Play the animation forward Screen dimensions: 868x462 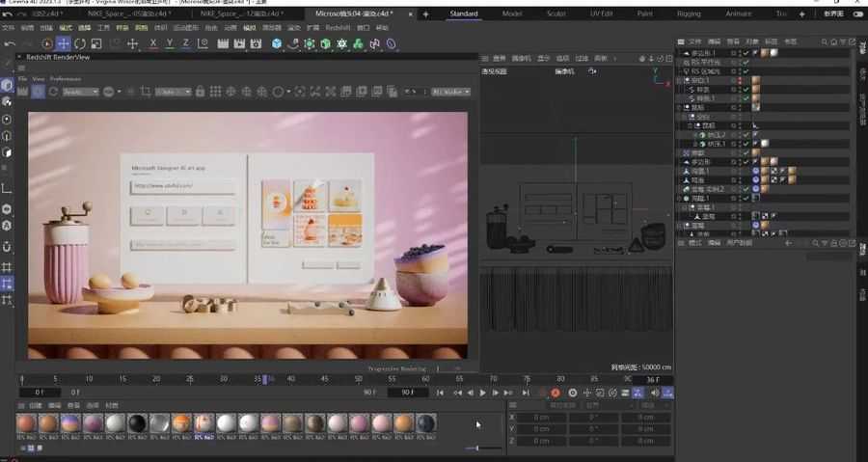483,393
